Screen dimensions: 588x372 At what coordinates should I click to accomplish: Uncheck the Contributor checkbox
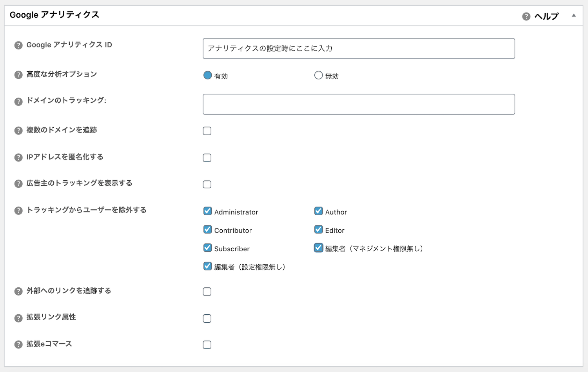pos(208,230)
